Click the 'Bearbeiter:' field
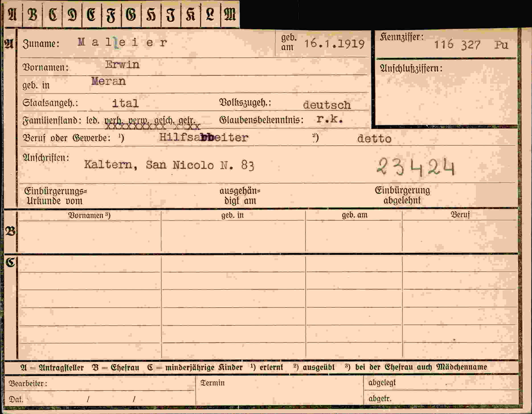532x414 pixels. point(100,383)
